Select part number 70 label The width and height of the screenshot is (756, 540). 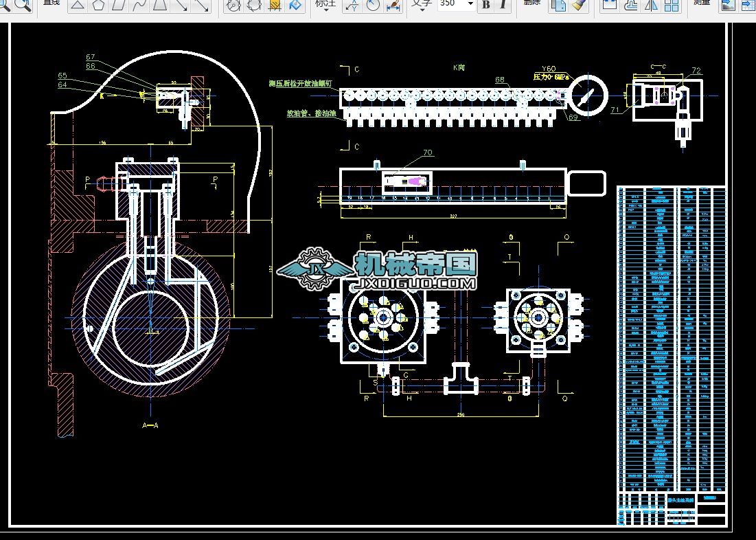(428, 153)
